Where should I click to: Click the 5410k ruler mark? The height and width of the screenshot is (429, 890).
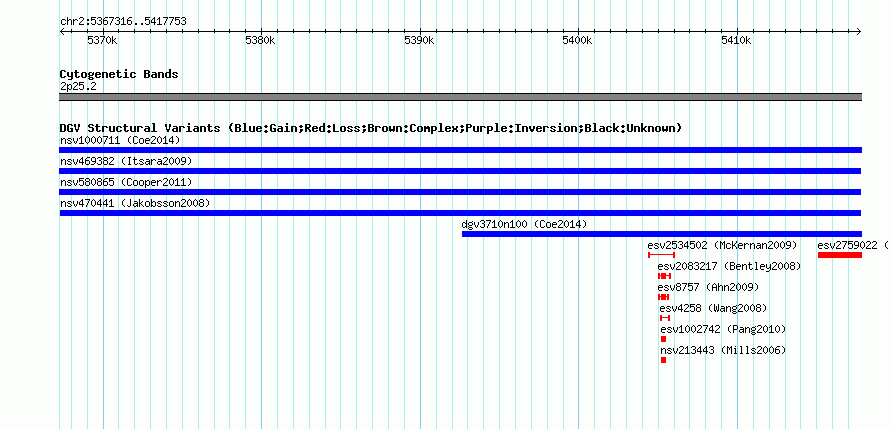[737, 40]
